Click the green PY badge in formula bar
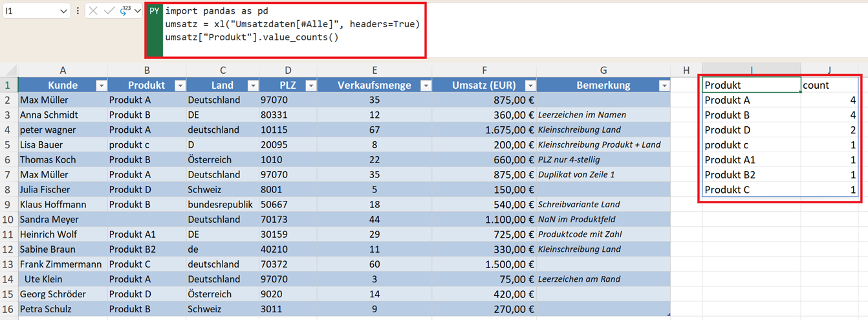Image resolution: width=868 pixels, height=320 pixels. point(154,11)
